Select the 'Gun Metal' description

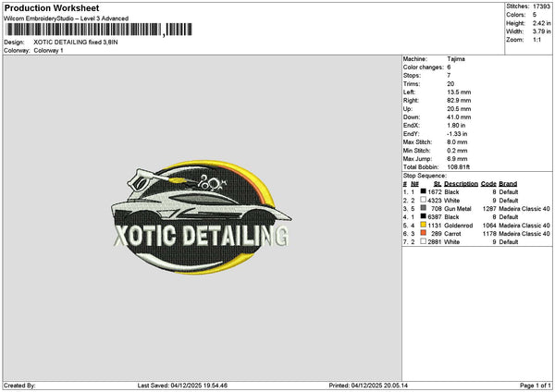[458, 209]
